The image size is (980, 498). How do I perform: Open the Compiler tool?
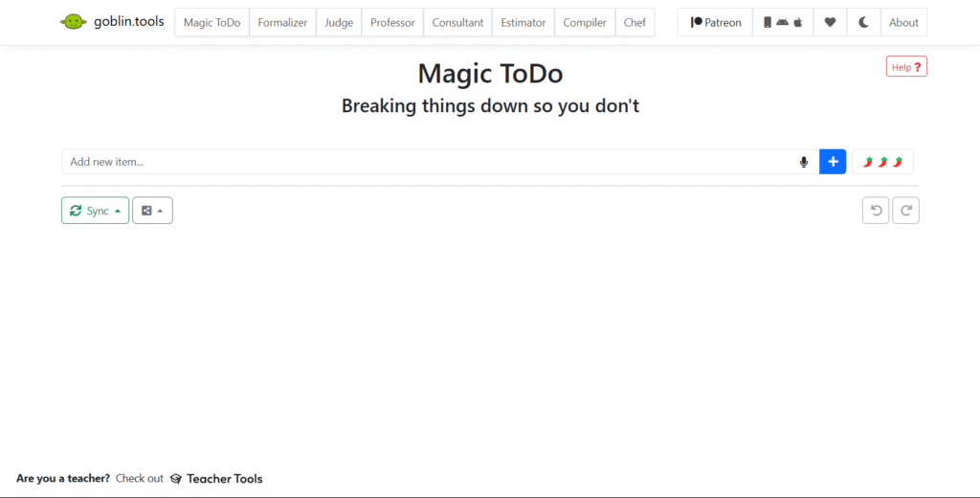tap(585, 23)
